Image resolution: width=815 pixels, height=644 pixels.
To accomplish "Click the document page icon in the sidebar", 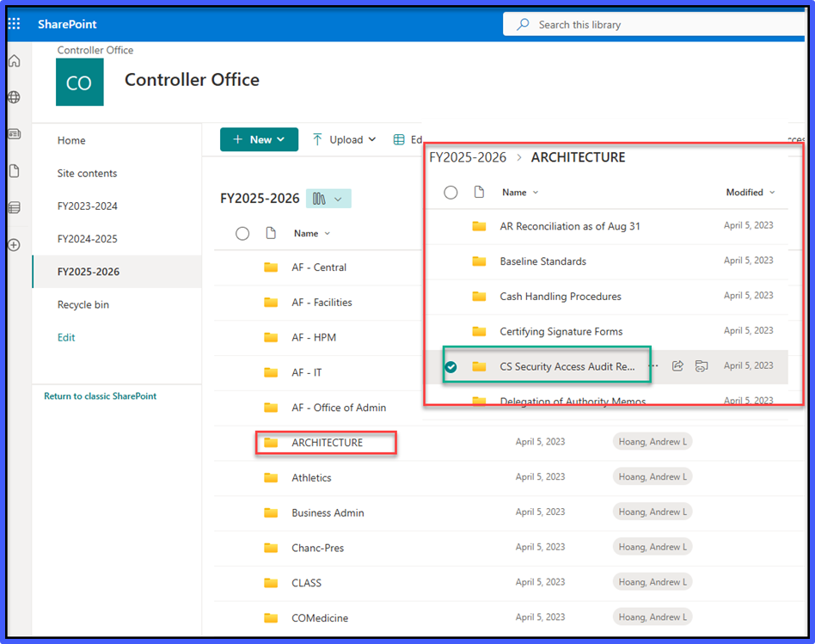I will point(13,171).
